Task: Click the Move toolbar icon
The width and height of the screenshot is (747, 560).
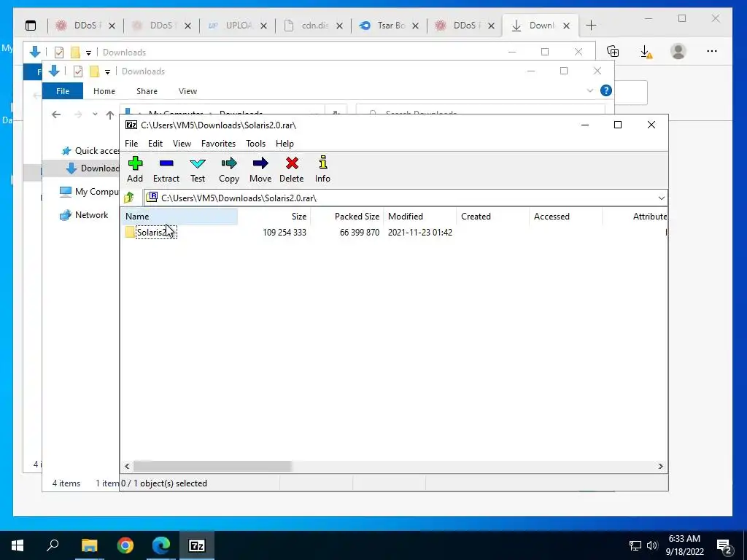Action: (260, 169)
